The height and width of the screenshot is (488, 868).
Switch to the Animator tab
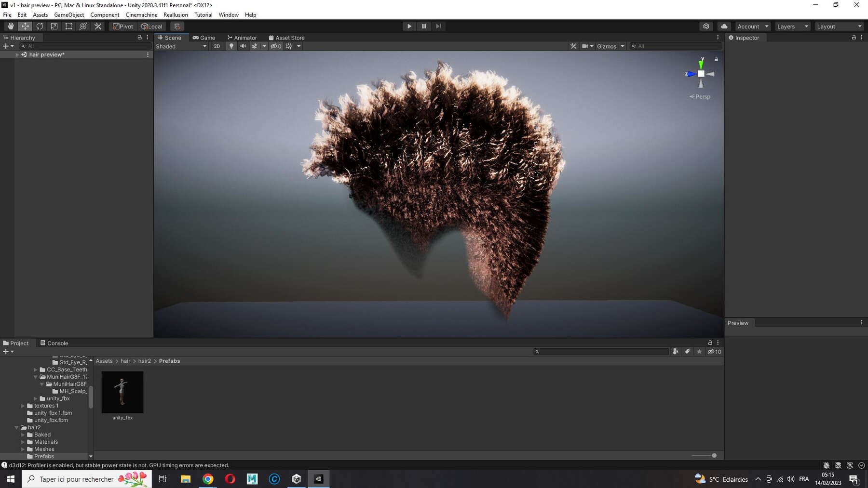(x=242, y=38)
